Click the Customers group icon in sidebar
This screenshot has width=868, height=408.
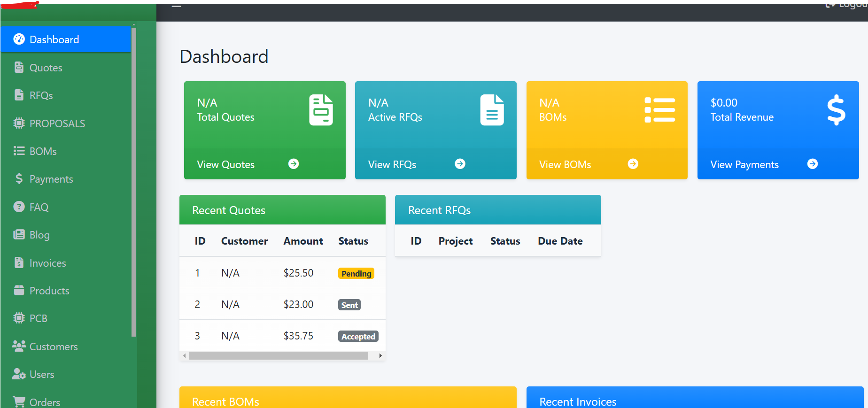click(x=19, y=346)
